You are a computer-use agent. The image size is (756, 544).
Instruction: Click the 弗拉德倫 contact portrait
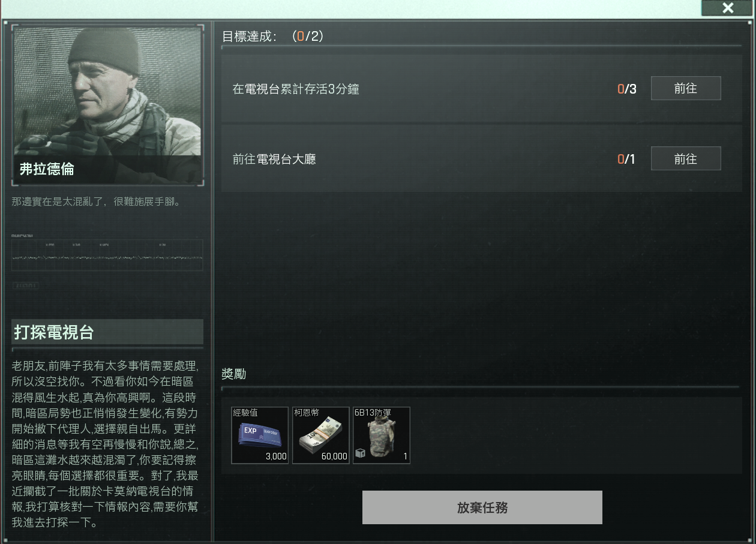[107, 106]
